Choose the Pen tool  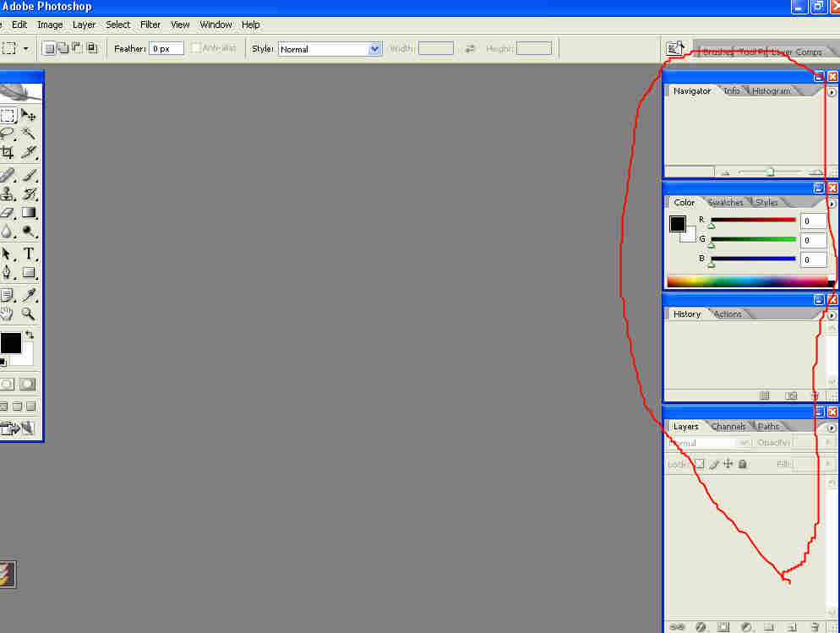(8, 272)
